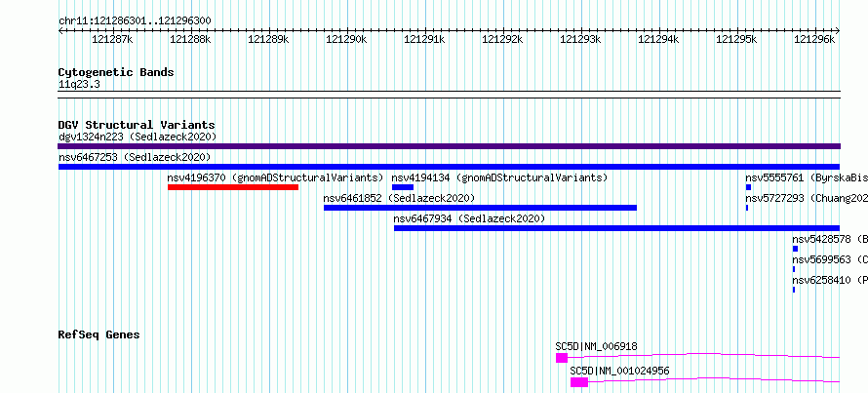Click the 121287k ruler tick label
This screenshot has width=868, height=393.
coord(112,39)
